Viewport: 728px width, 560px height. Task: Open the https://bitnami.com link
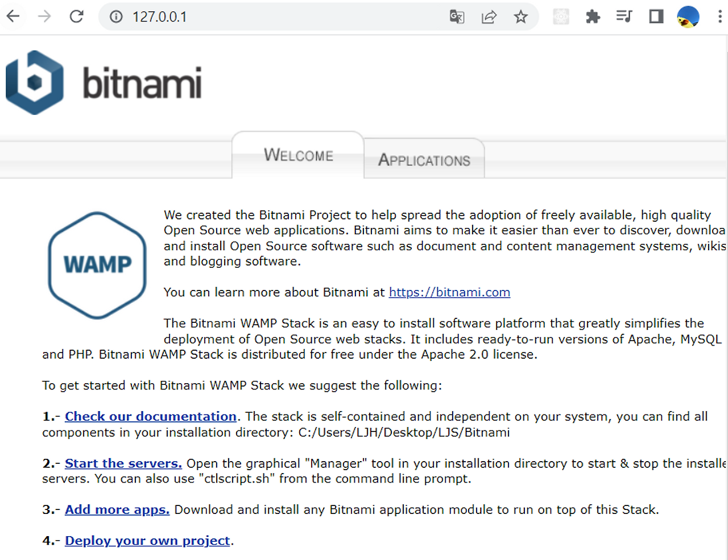(449, 292)
